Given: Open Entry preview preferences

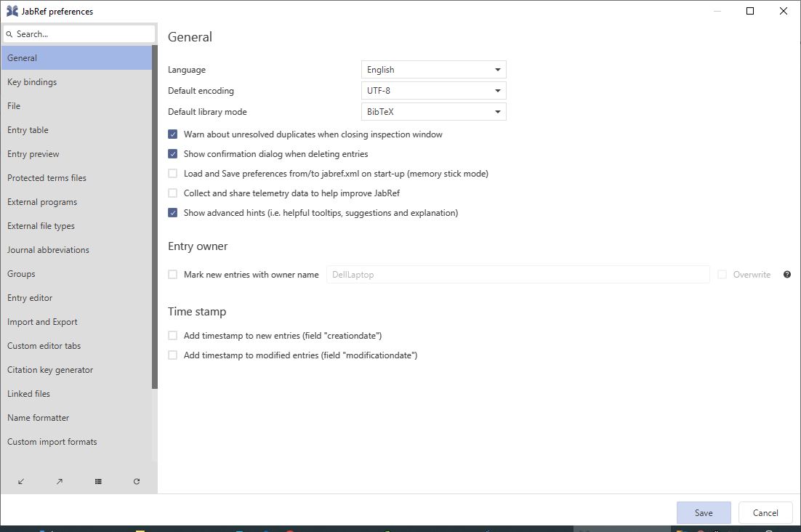Looking at the screenshot, I should 76,153.
